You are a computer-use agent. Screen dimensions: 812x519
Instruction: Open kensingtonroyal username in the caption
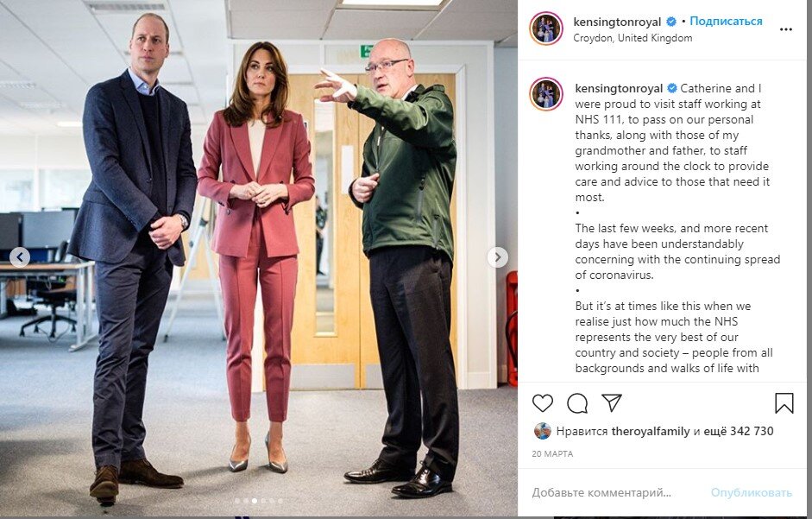tap(619, 88)
